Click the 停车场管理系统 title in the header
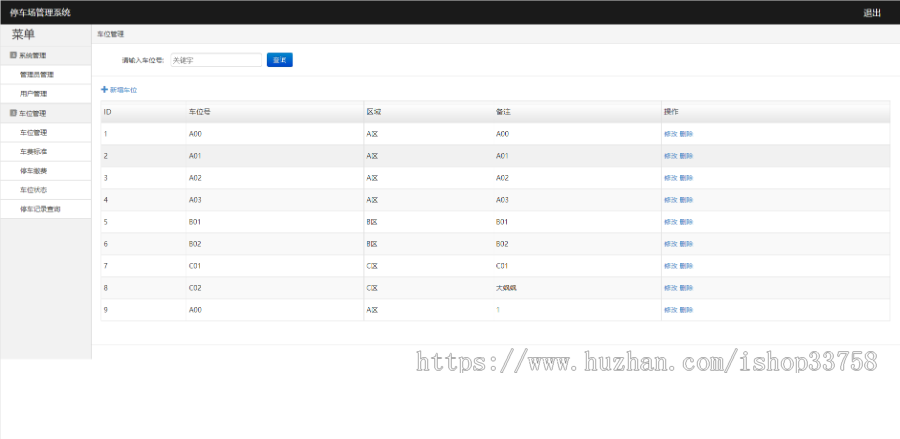The image size is (900, 439). click(x=40, y=13)
